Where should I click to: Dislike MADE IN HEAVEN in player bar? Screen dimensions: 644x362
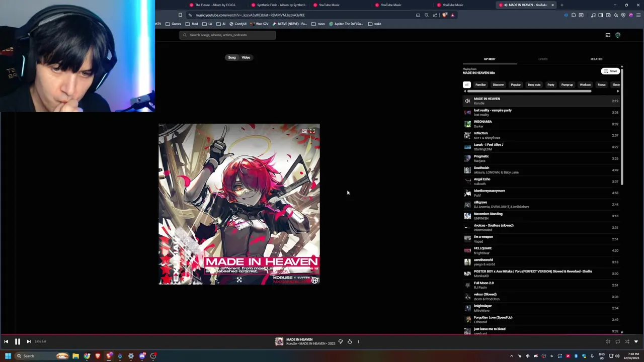click(341, 341)
